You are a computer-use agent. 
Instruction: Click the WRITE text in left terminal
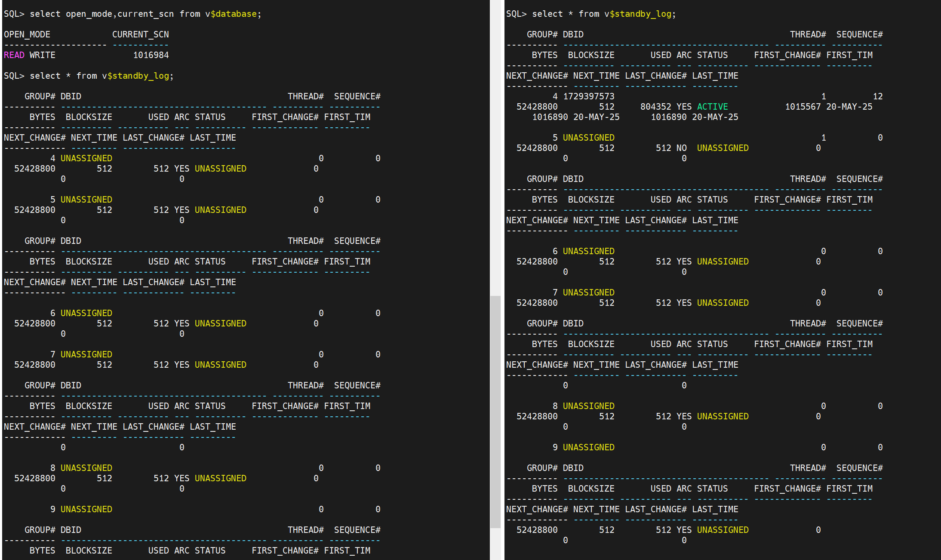[x=42, y=55]
